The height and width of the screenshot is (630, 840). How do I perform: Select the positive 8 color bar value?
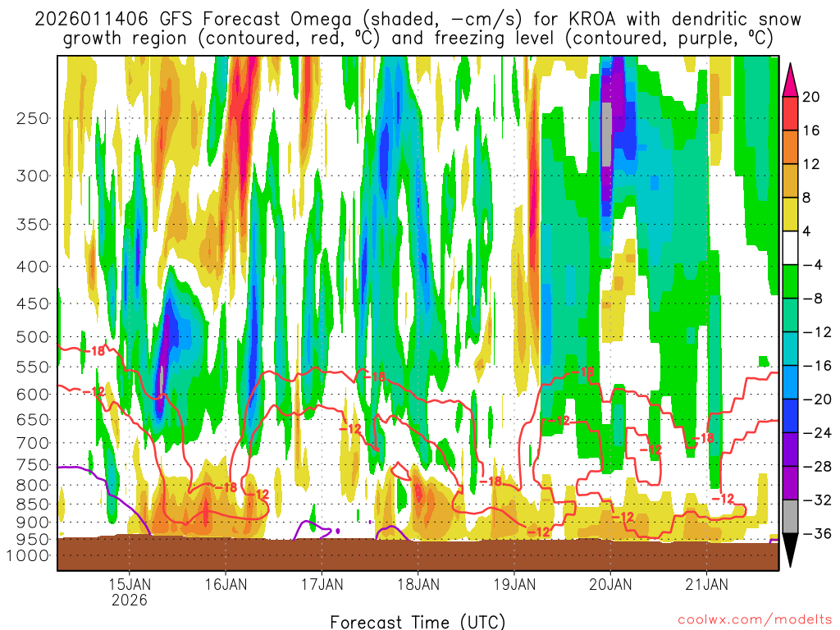pyautogui.click(x=807, y=199)
